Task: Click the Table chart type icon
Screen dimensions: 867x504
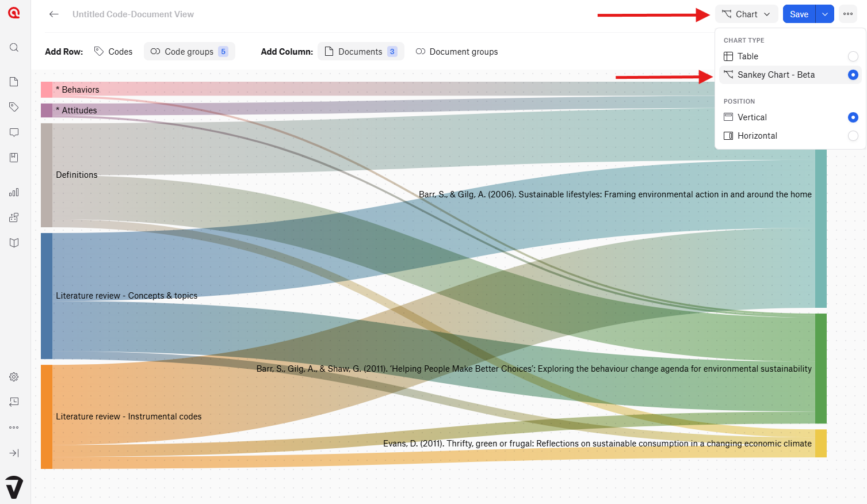Action: point(728,56)
